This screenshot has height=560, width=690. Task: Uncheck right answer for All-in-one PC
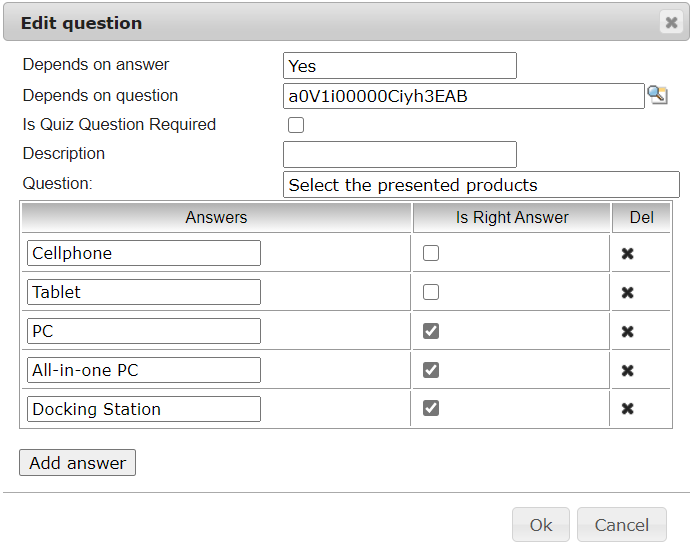coord(431,371)
